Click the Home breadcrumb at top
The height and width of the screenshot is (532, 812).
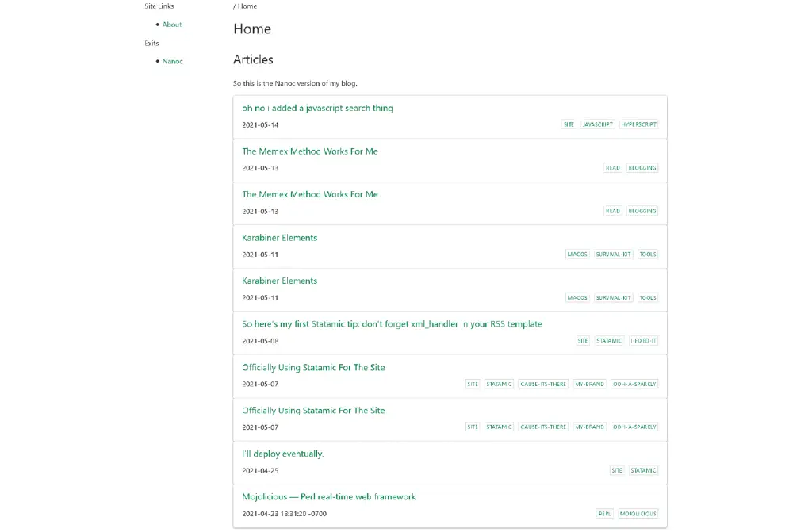coord(247,6)
